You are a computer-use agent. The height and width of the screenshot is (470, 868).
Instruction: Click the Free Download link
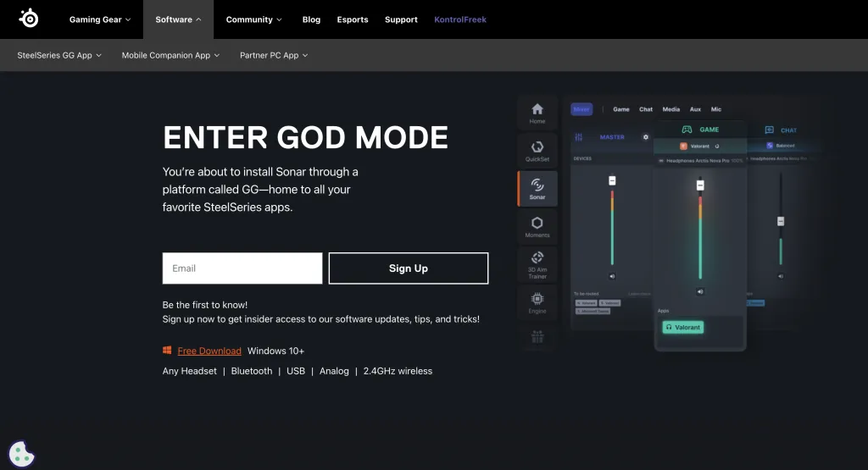209,351
